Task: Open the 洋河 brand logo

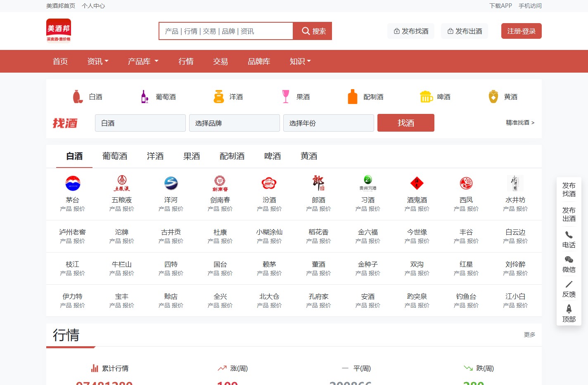Action: click(171, 183)
